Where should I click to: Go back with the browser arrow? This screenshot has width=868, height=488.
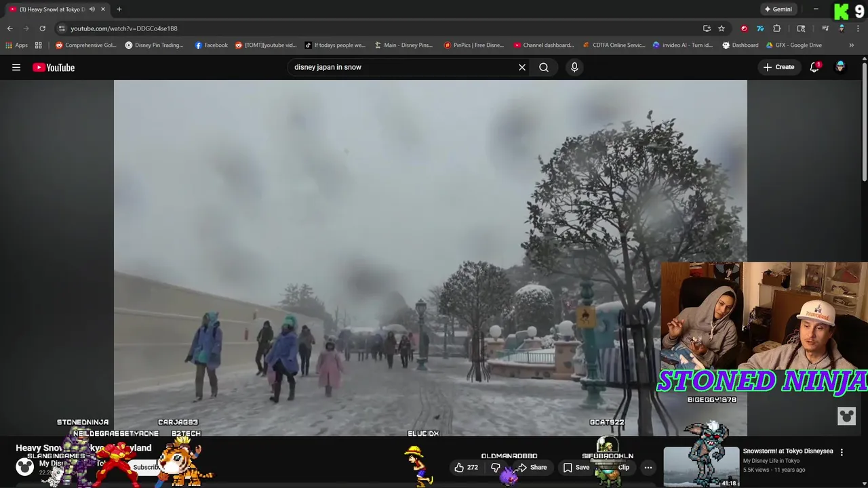pyautogui.click(x=9, y=28)
